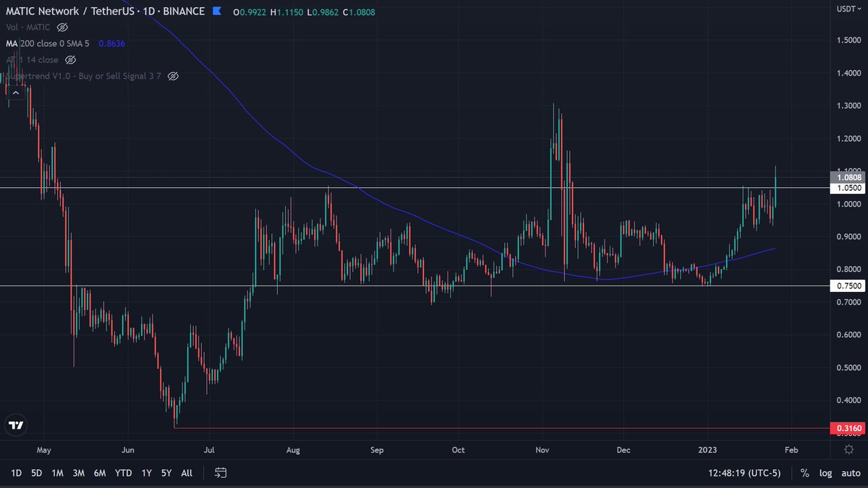Click the Aug label on time axis
Screen dimensions: 868x488
tap(292, 449)
